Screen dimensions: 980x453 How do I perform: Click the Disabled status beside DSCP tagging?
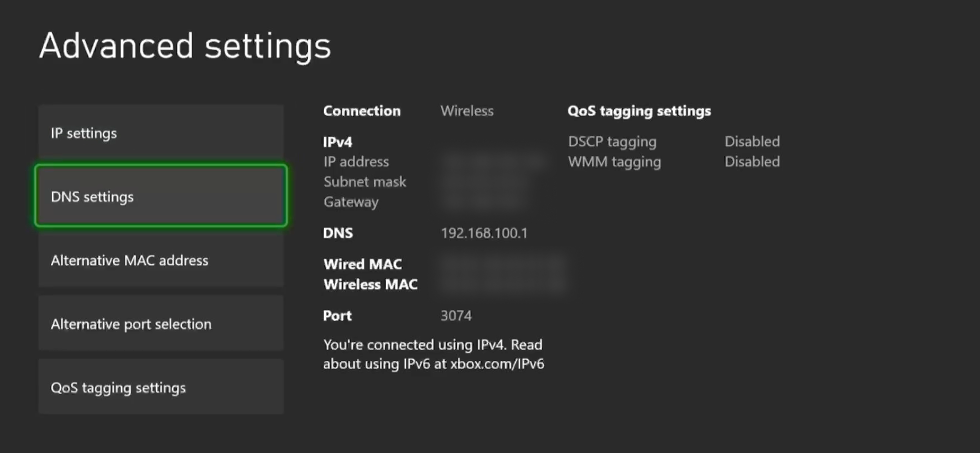pos(752,141)
